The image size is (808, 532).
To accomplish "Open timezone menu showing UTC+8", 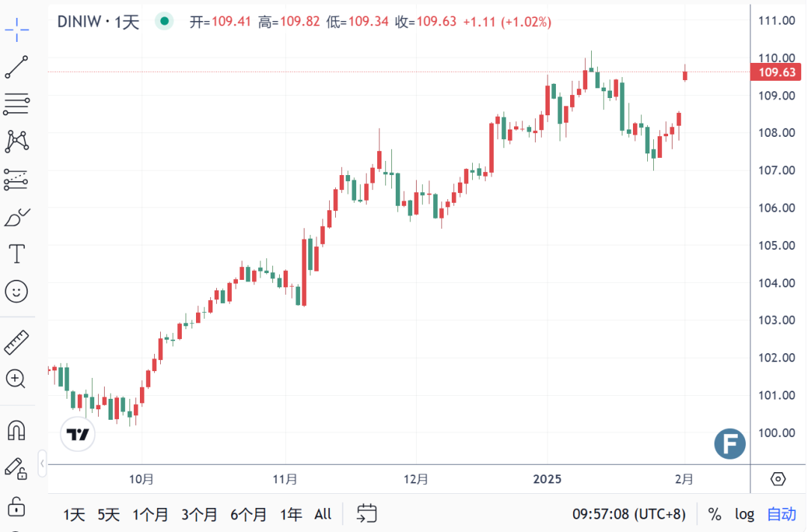I will 628,514.
